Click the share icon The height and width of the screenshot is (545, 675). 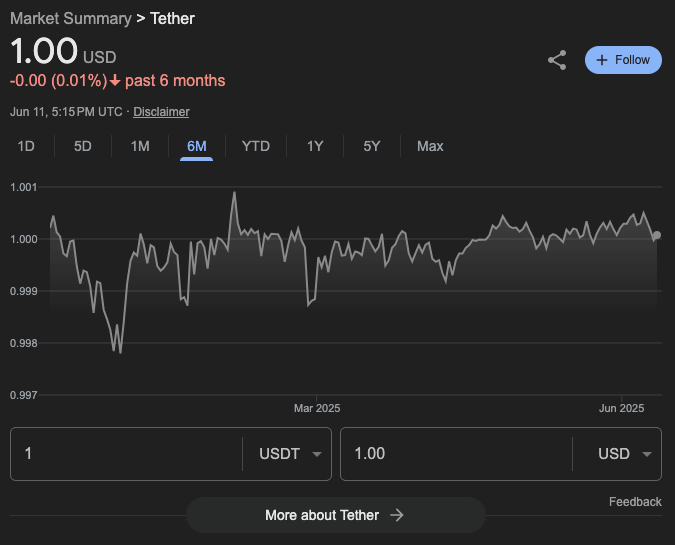tap(557, 60)
